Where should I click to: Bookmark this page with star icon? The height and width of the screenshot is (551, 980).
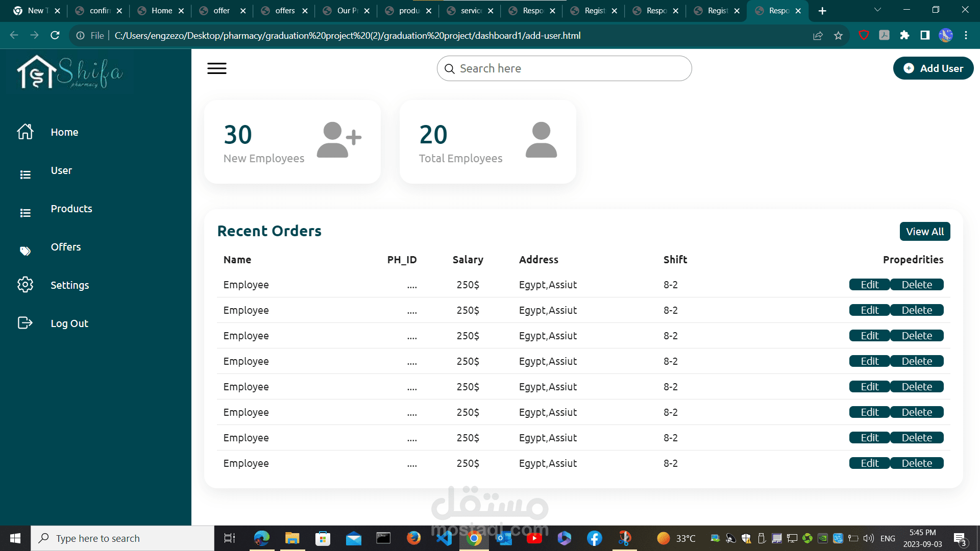(x=838, y=35)
